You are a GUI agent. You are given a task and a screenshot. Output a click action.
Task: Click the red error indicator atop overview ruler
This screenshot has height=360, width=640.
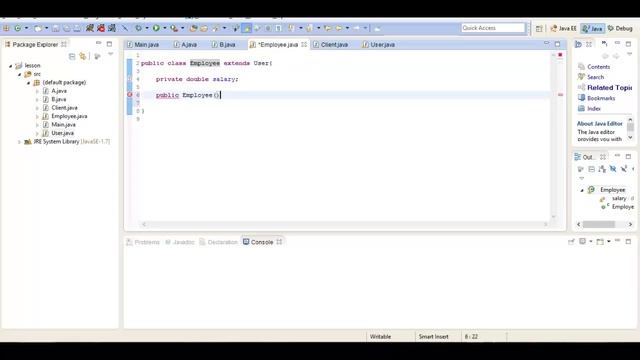tap(560, 55)
